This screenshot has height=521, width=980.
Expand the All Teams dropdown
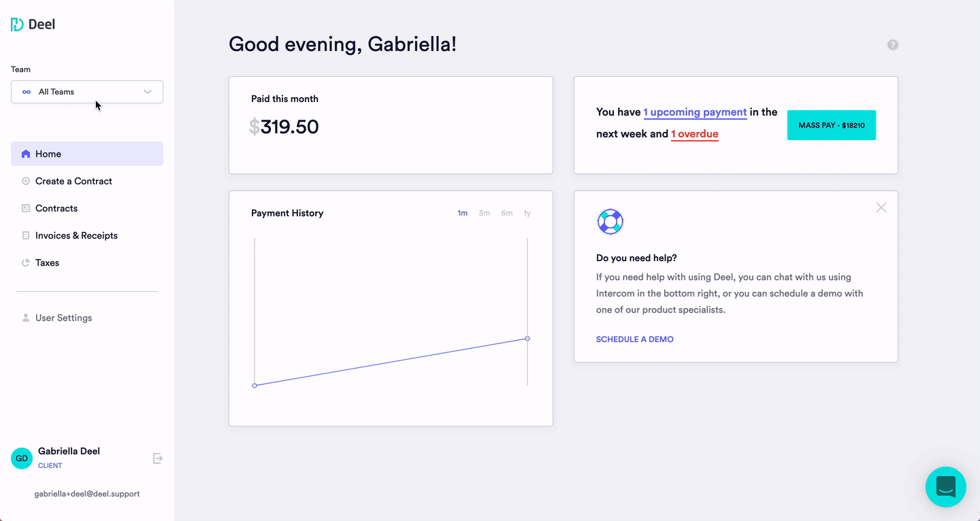pos(87,92)
